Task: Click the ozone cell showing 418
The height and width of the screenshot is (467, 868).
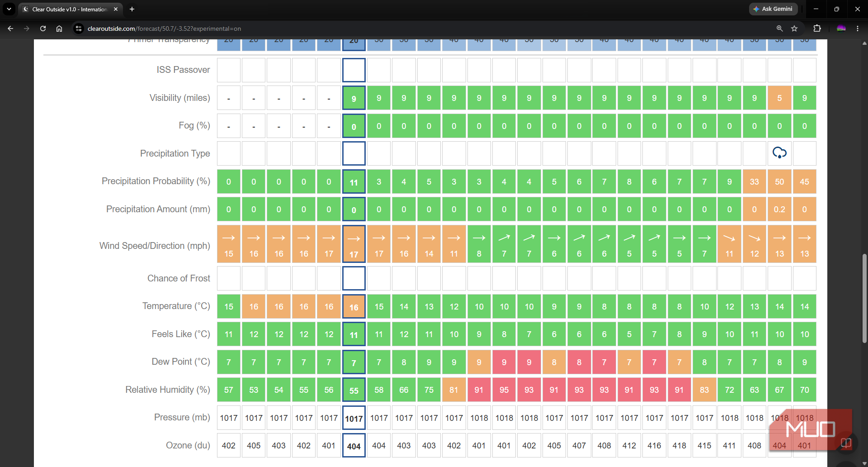Action: pos(679,445)
